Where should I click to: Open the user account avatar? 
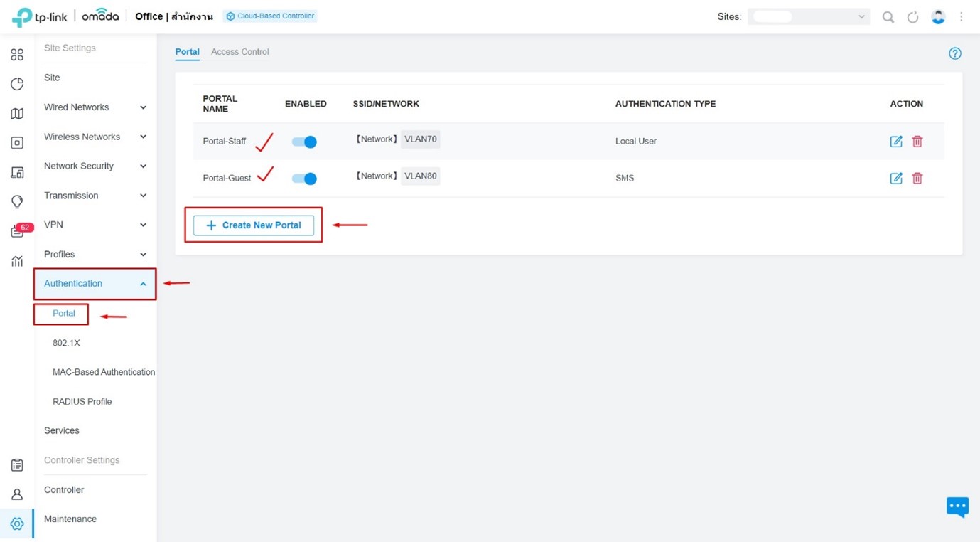(938, 17)
